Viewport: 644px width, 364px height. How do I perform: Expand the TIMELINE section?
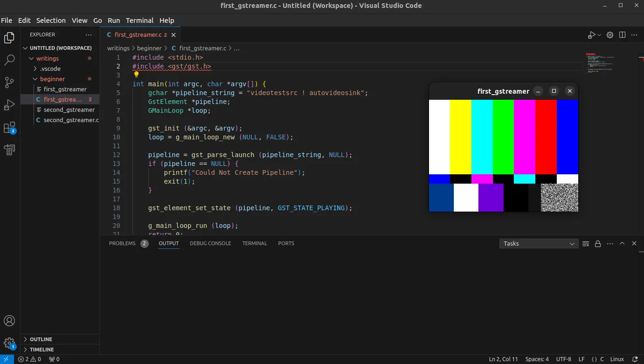[x=60, y=350]
